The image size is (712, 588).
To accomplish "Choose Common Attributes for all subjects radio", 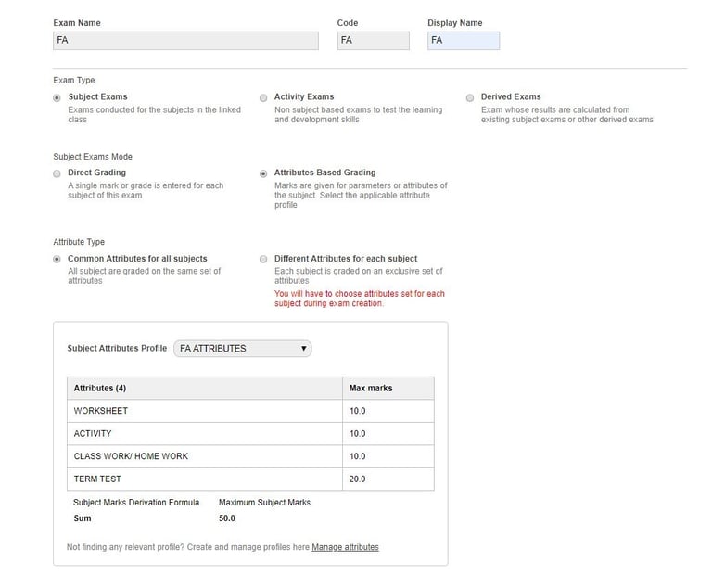I will pos(57,259).
